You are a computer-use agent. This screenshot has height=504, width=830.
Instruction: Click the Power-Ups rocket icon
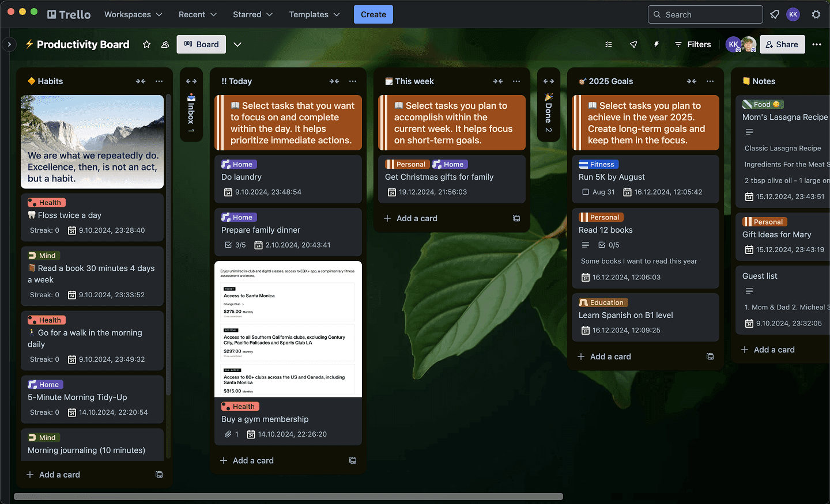point(633,44)
